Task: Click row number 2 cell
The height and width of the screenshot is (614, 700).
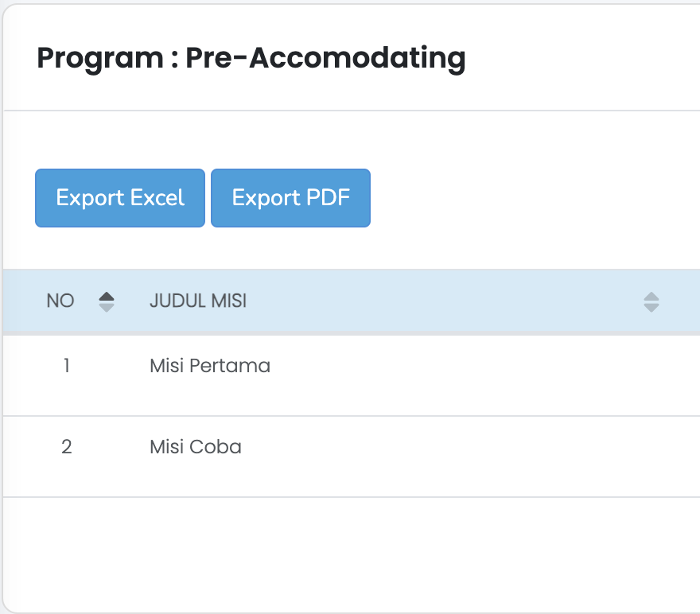Action: click(67, 447)
